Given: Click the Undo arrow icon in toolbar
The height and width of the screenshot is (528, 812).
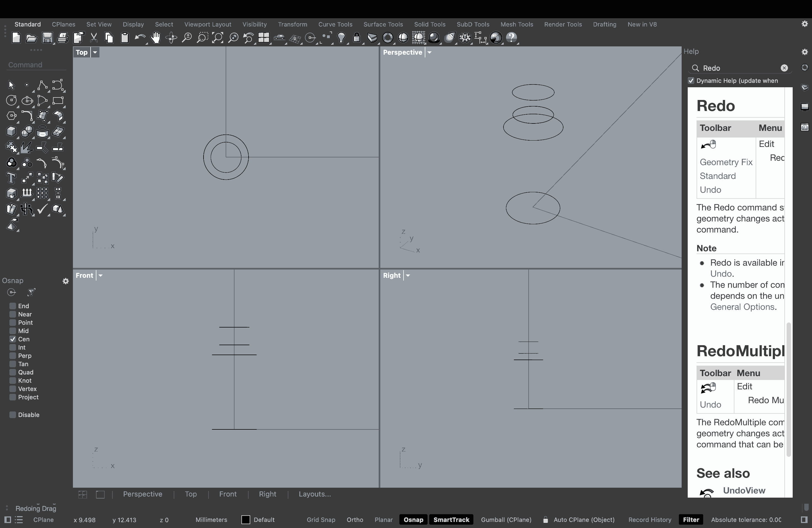Looking at the screenshot, I should 139,38.
